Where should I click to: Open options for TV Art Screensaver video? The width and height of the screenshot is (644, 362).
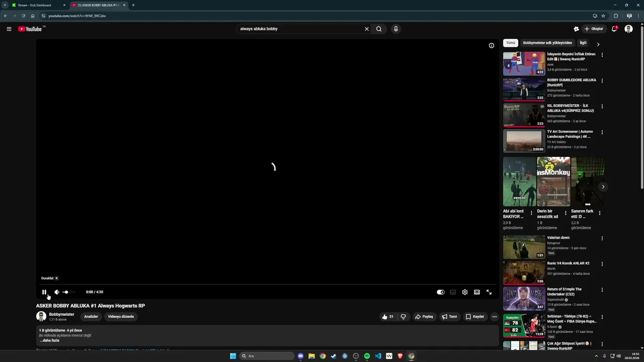602,132
